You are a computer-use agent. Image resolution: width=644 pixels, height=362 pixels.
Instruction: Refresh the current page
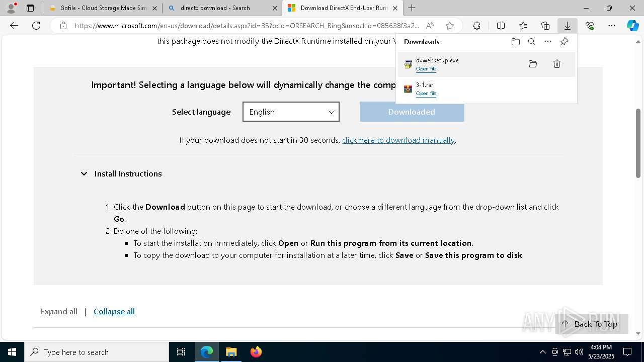[36, 26]
